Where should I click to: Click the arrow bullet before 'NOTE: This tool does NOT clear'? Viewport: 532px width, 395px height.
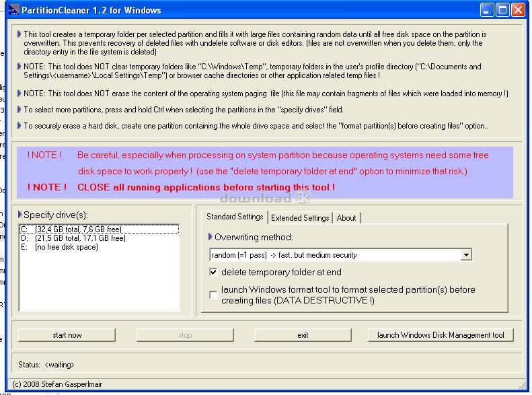[x=19, y=66]
